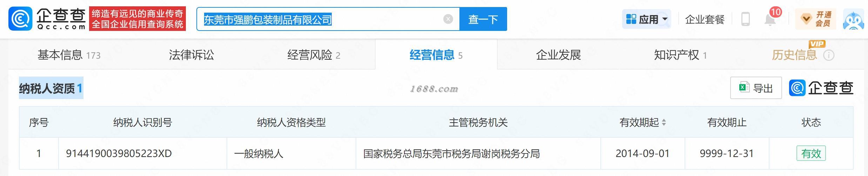The image size is (868, 176).
Task: Click the 企查查 logo beside 导出
Action: point(821,88)
